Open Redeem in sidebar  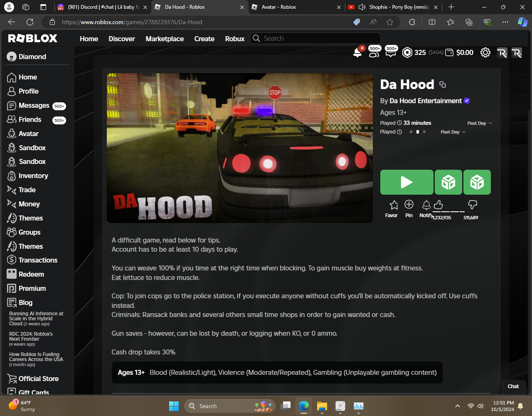tap(25, 274)
